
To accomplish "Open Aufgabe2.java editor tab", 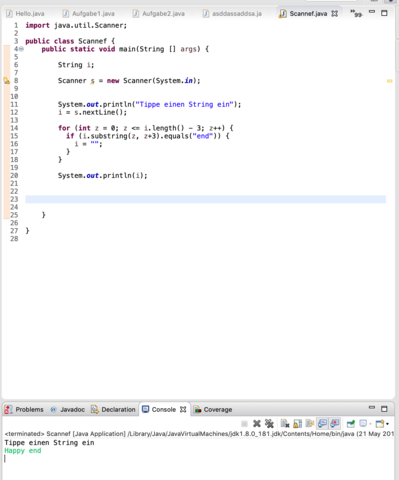I will (x=159, y=14).
